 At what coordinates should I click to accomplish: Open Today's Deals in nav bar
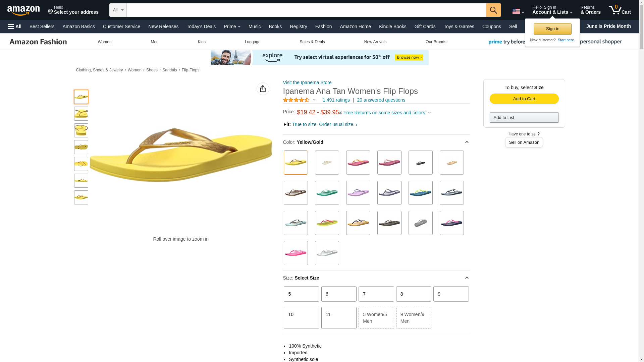[201, 26]
